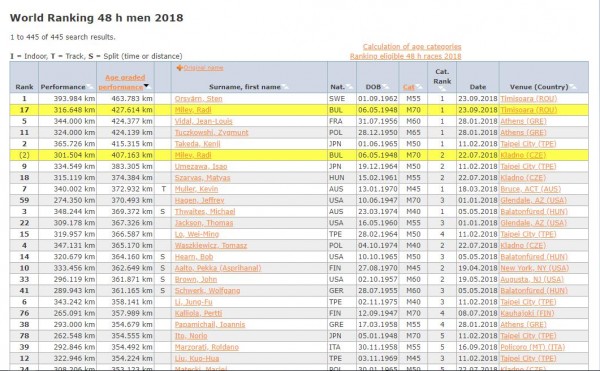This screenshot has height=371, width=600.
Task: Open runner Lo, Wei-Ming
Action: (x=197, y=234)
